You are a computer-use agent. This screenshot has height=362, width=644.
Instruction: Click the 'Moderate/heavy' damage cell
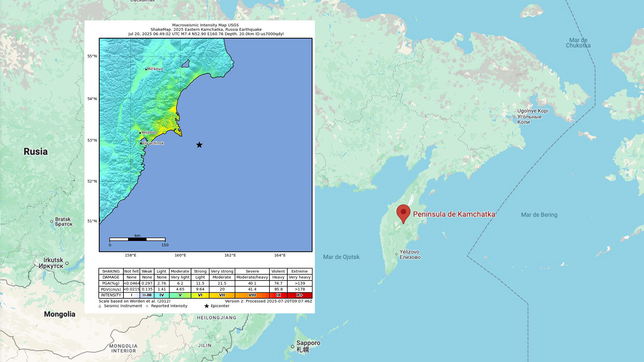[252, 277]
